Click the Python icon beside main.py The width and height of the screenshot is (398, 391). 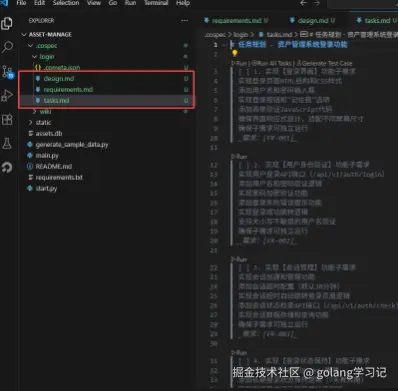[30, 155]
